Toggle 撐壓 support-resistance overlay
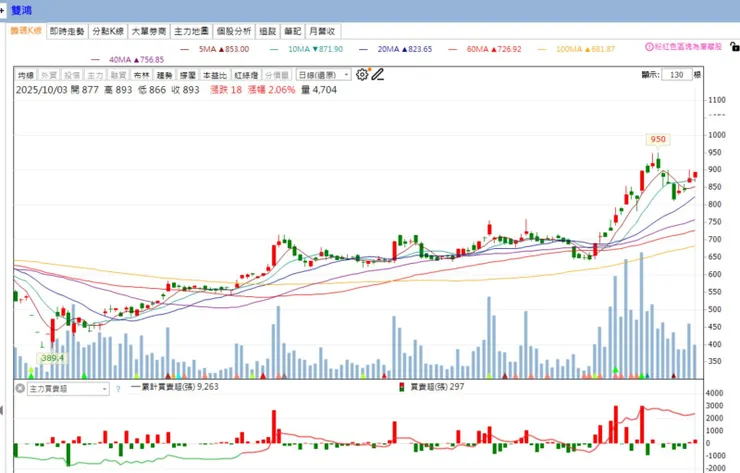Image resolution: width=740 pixels, height=473 pixels. point(187,75)
